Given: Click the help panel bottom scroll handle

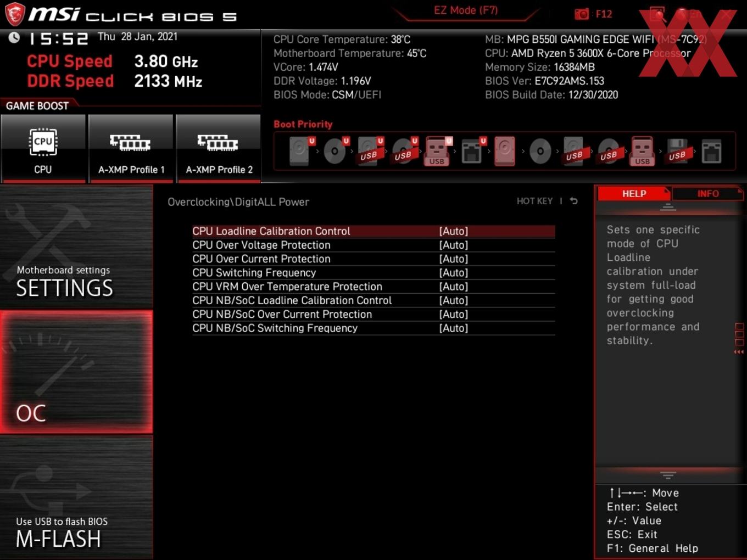Looking at the screenshot, I should click(668, 475).
